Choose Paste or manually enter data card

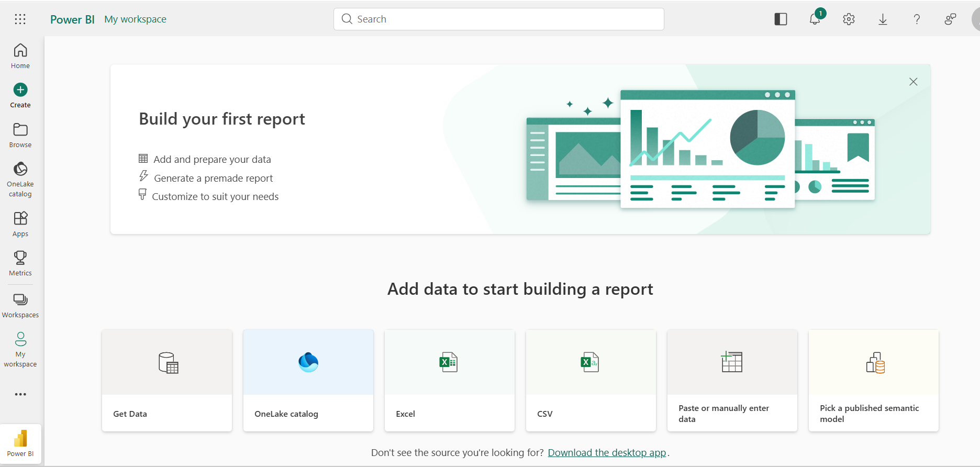[732, 381]
